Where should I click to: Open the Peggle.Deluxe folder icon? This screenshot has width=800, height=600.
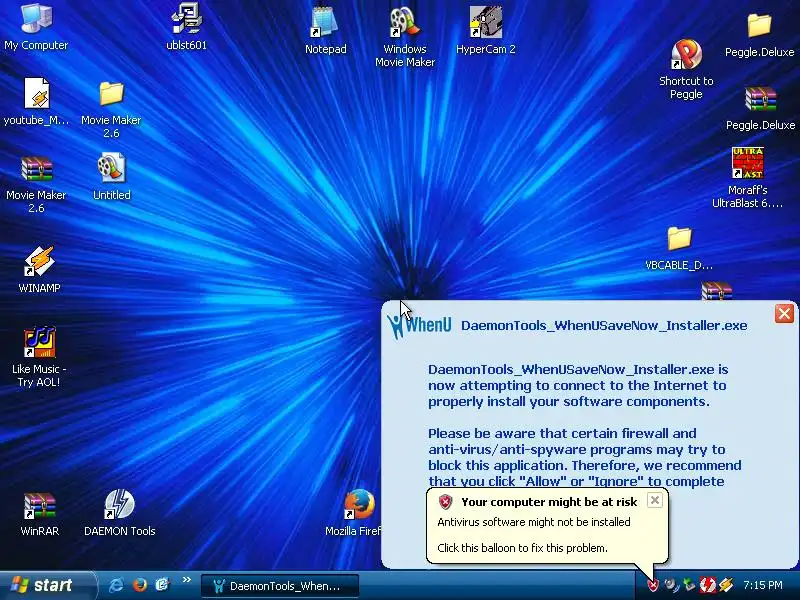pyautogui.click(x=759, y=34)
